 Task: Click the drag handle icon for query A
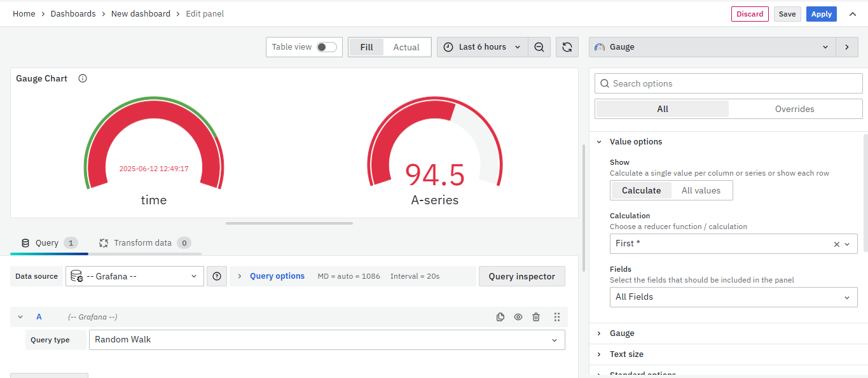click(x=557, y=317)
